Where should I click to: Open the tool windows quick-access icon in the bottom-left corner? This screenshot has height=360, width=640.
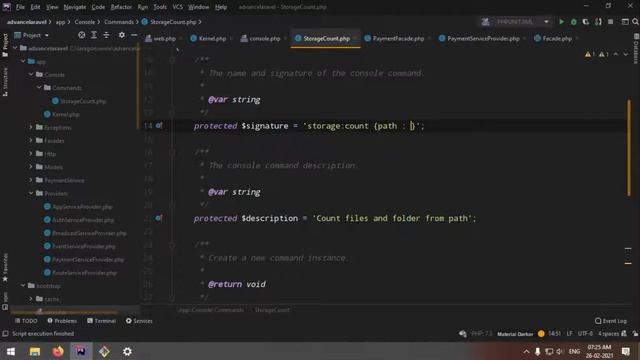pos(5,333)
